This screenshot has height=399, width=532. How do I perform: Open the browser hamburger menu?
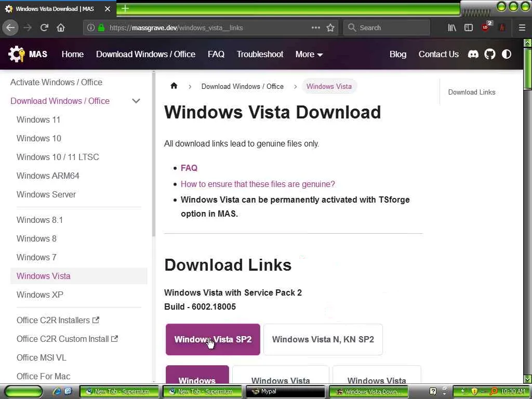point(522,28)
